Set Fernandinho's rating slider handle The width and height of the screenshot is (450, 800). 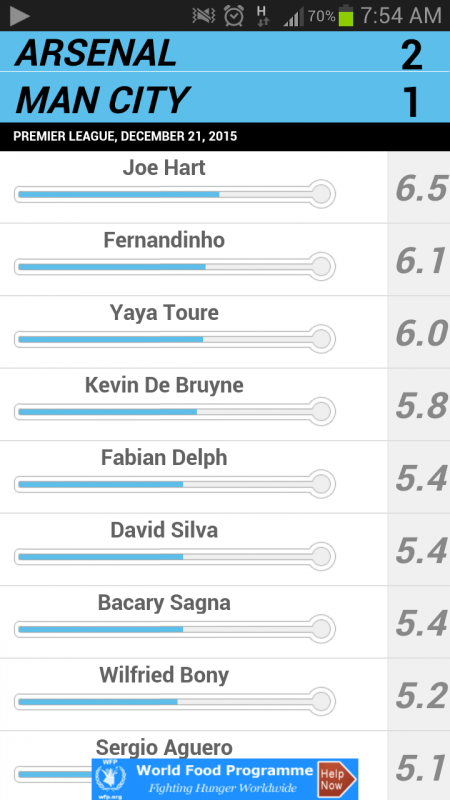321,266
